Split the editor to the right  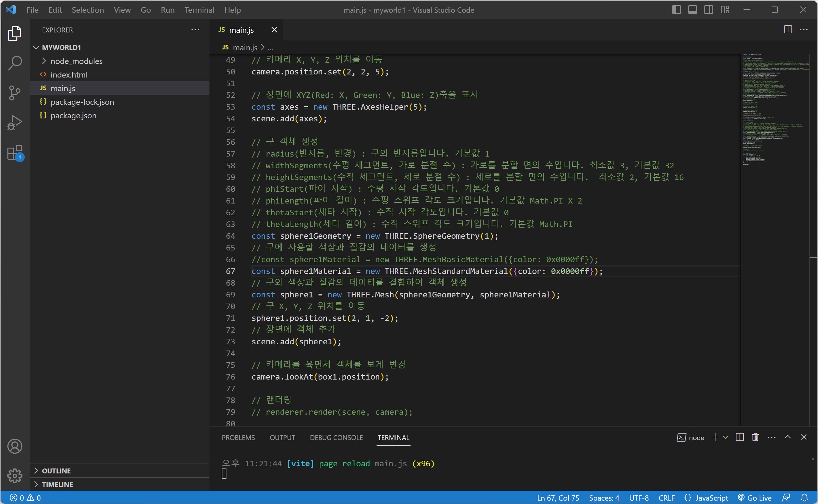[788, 30]
